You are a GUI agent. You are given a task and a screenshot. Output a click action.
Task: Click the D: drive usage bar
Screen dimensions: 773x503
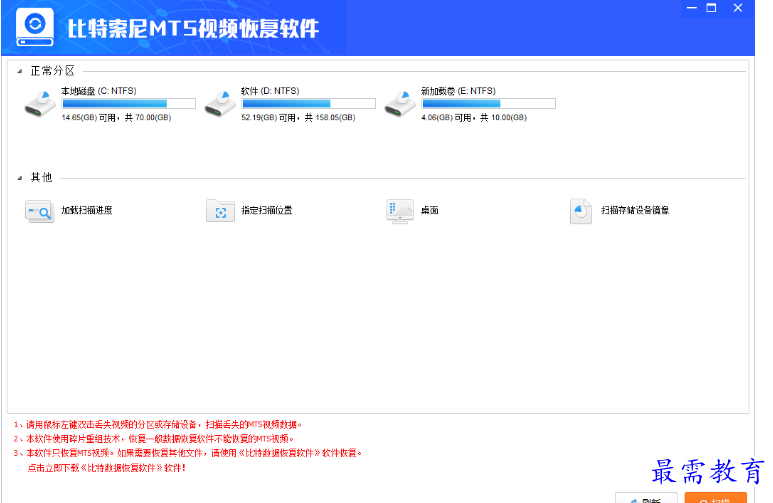(309, 104)
